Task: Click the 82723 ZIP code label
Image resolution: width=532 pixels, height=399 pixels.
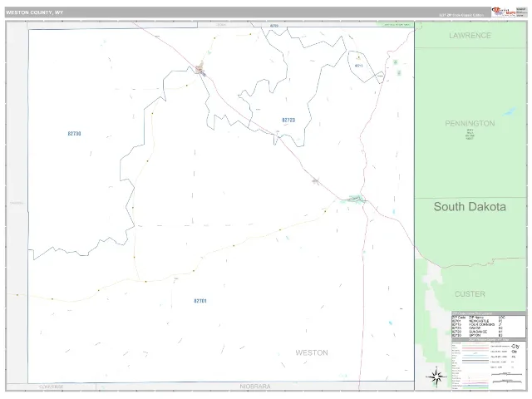Action: (288, 120)
